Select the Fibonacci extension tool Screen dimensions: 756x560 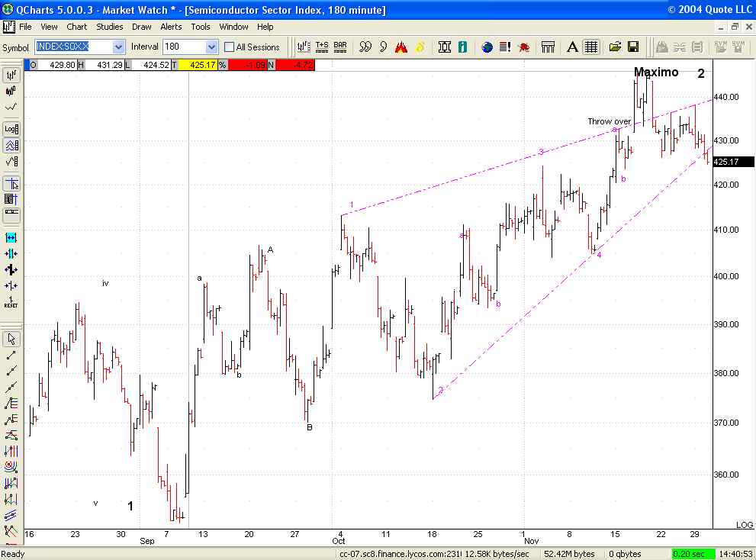pos(11,419)
